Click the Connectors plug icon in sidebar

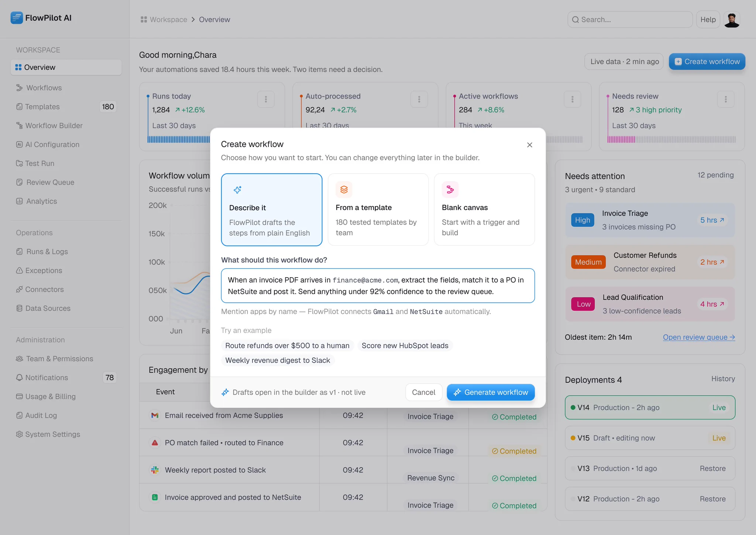[20, 289]
